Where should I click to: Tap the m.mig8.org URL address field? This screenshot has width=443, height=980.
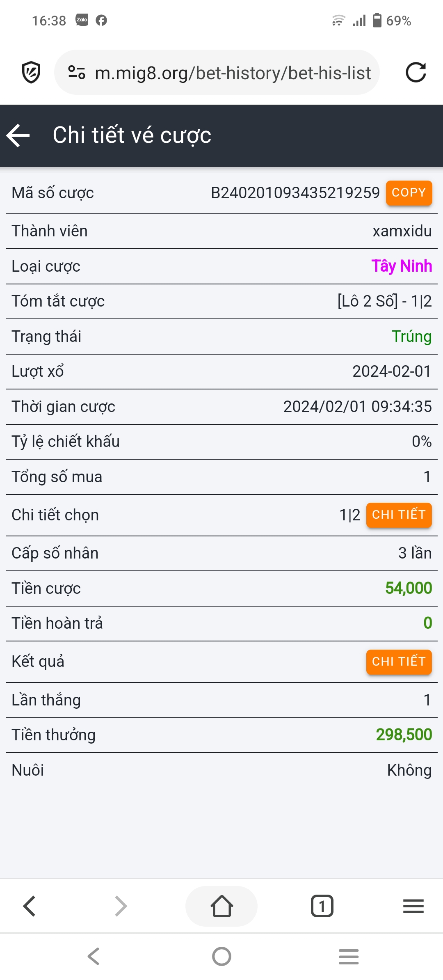[x=233, y=73]
